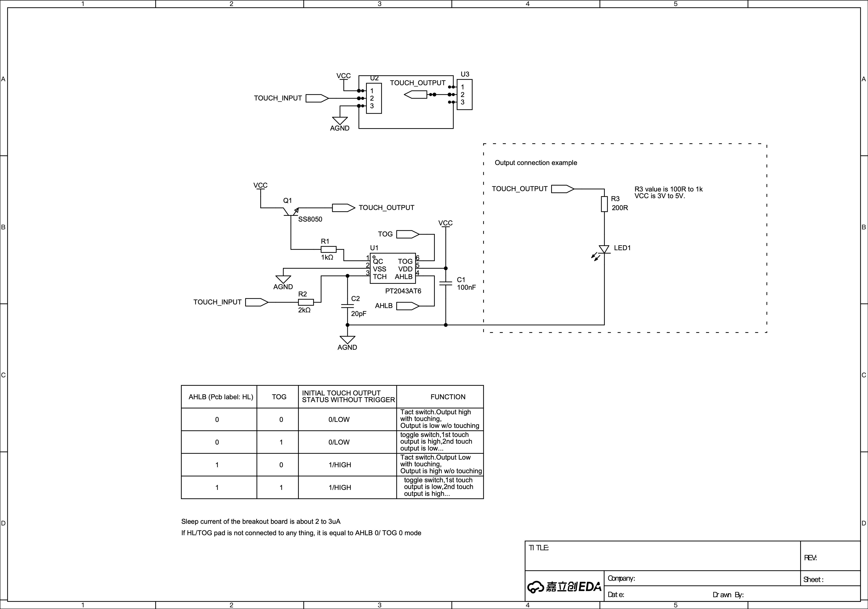Select the 'SS8050' part label
Screen dimensions: 868x609
pyautogui.click(x=310, y=219)
